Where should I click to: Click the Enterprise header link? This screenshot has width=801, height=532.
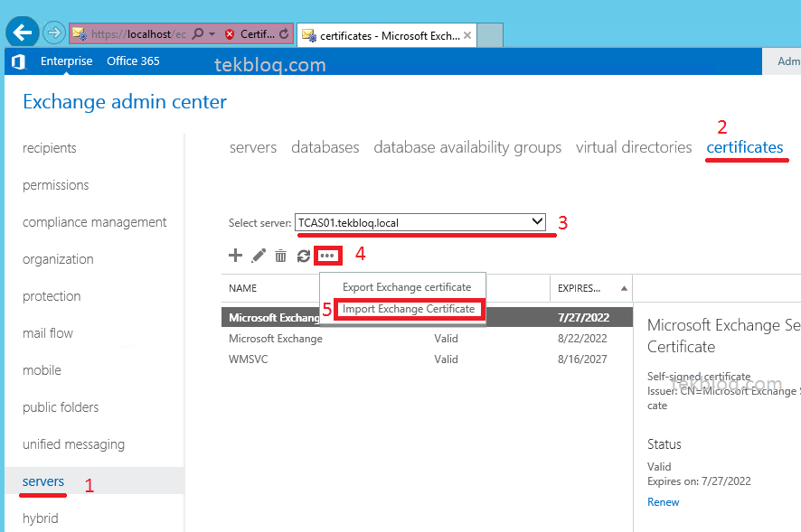point(66,61)
